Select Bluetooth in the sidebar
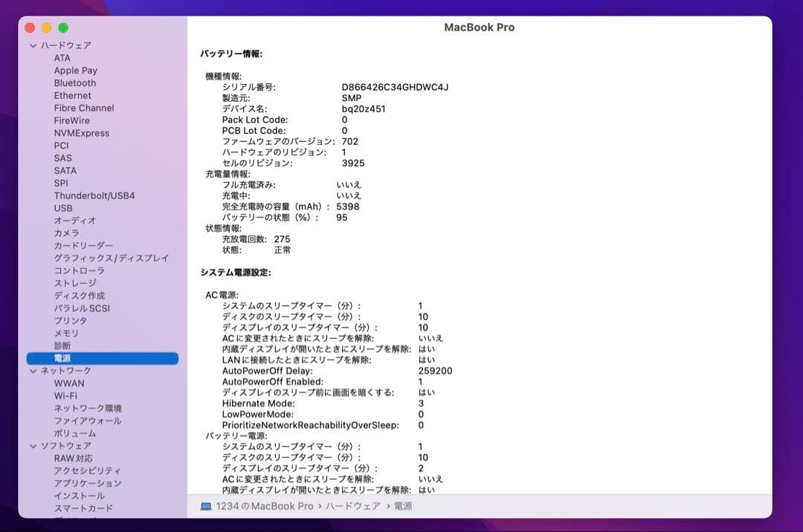The image size is (803, 532). pos(74,82)
